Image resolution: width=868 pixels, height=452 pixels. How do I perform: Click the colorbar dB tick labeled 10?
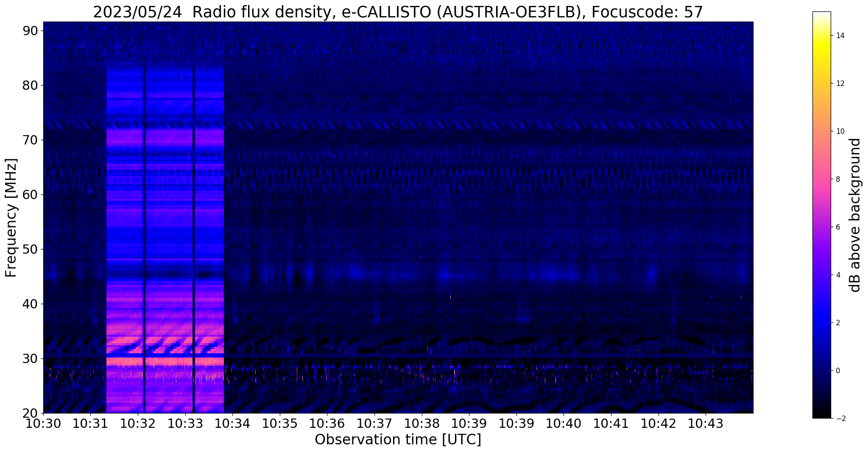840,131
